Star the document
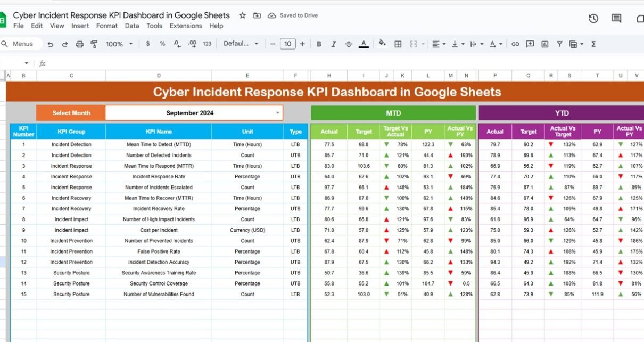The image size is (644, 342). pyautogui.click(x=243, y=15)
